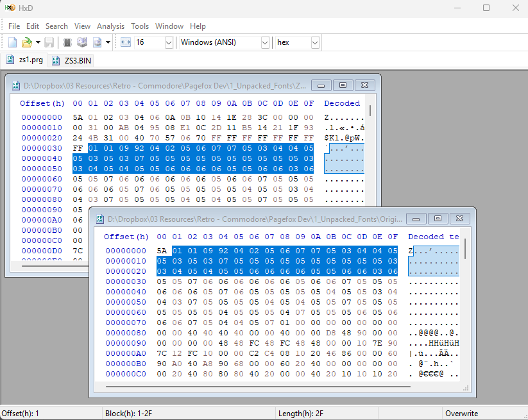
Task: Restore the zs1.prg child window
Action: [x=343, y=85]
